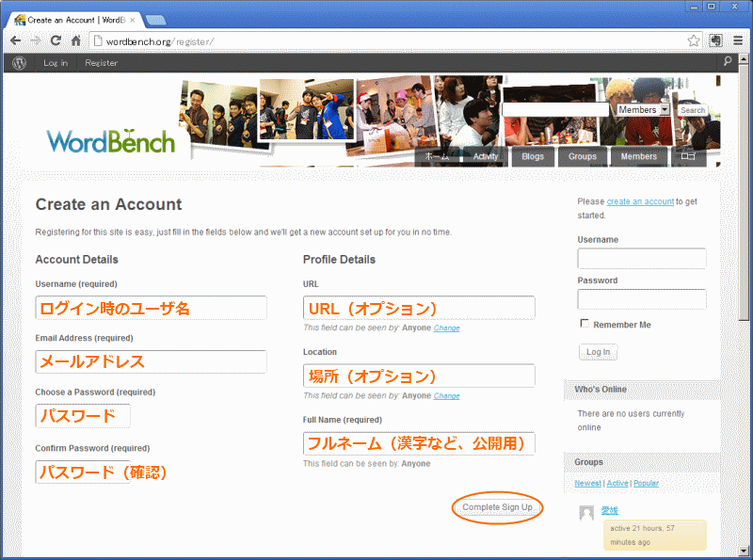753x560 pixels.
Task: Reload the page with the refresh icon
Action: coord(56,40)
